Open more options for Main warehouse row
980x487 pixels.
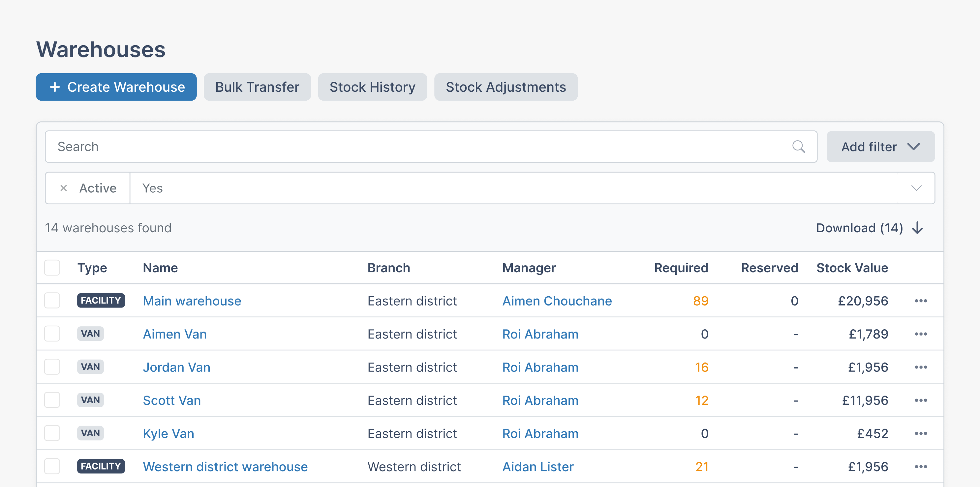pyautogui.click(x=921, y=301)
